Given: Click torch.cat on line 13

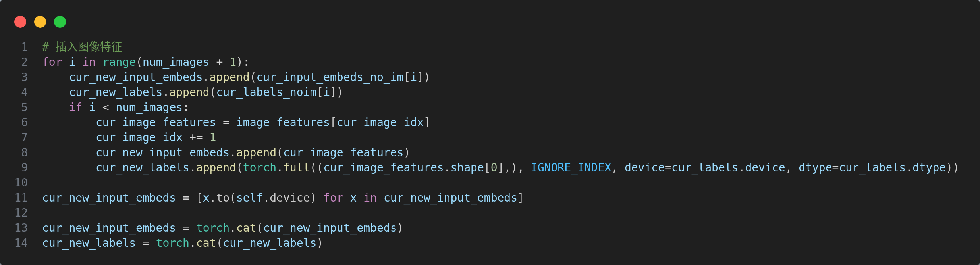Looking at the screenshot, I should tap(226, 228).
